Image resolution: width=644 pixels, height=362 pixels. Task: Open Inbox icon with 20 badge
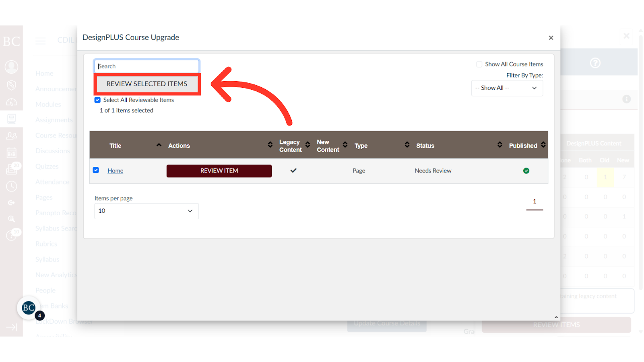tap(12, 169)
